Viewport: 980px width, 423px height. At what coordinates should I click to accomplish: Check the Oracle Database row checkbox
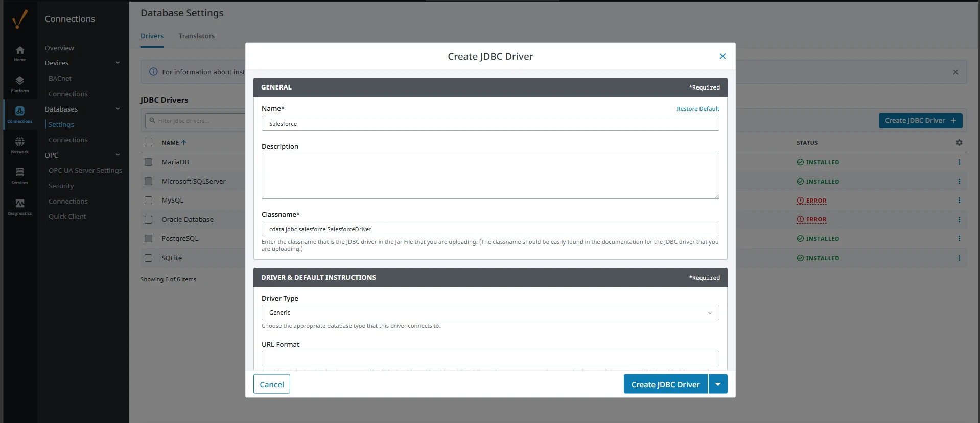click(x=149, y=219)
